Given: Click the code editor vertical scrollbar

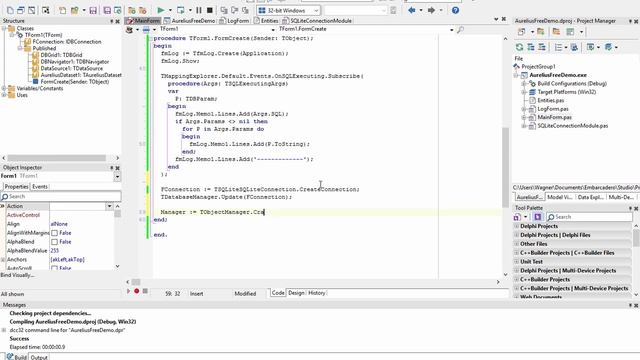Looking at the screenshot, I should (x=506, y=167).
